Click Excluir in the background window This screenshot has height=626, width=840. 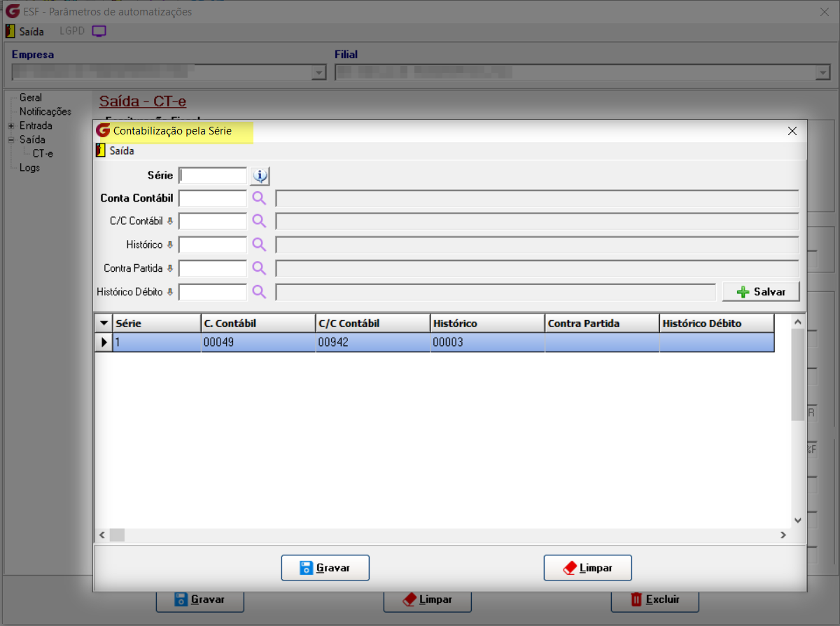[x=654, y=600]
